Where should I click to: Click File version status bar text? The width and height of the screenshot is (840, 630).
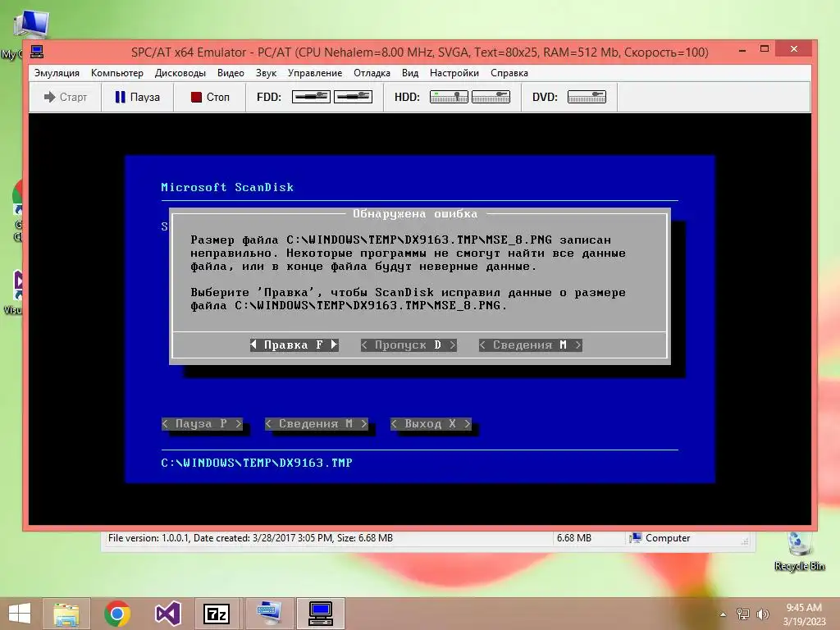click(250, 538)
